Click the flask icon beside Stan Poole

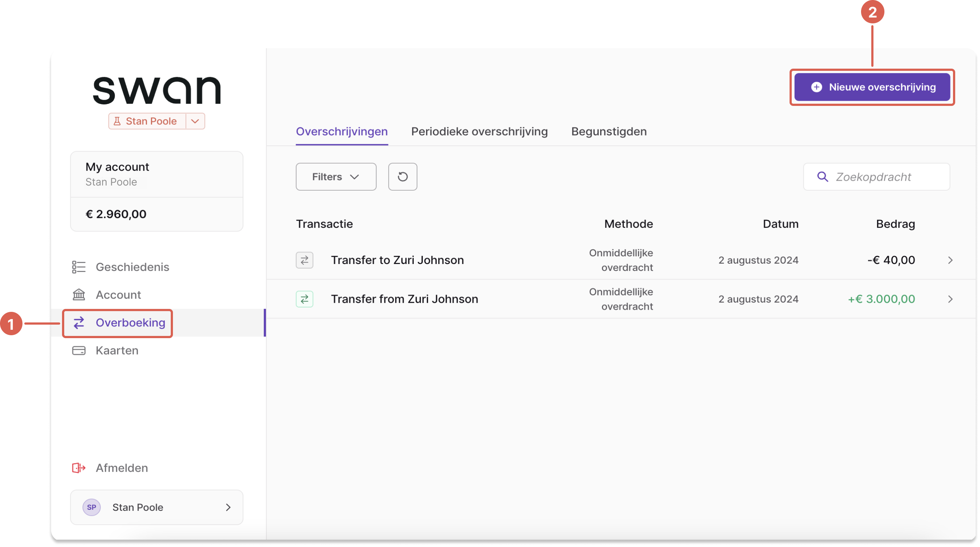pos(117,121)
